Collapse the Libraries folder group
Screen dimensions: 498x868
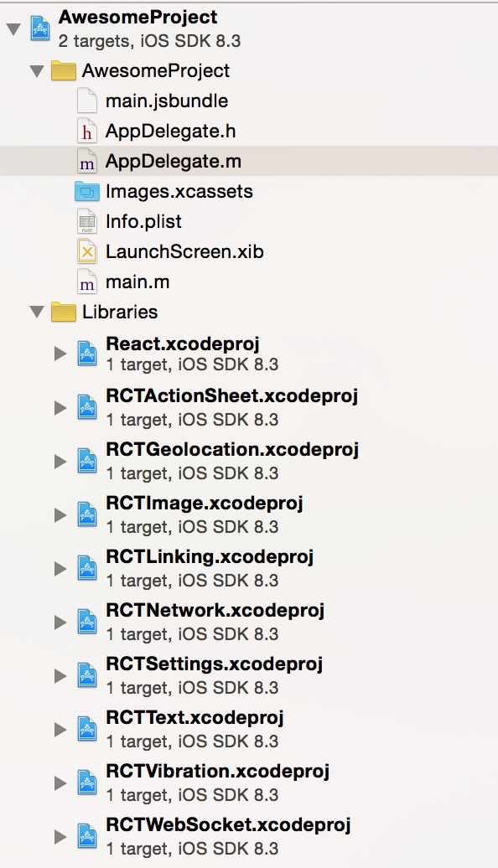coord(37,313)
